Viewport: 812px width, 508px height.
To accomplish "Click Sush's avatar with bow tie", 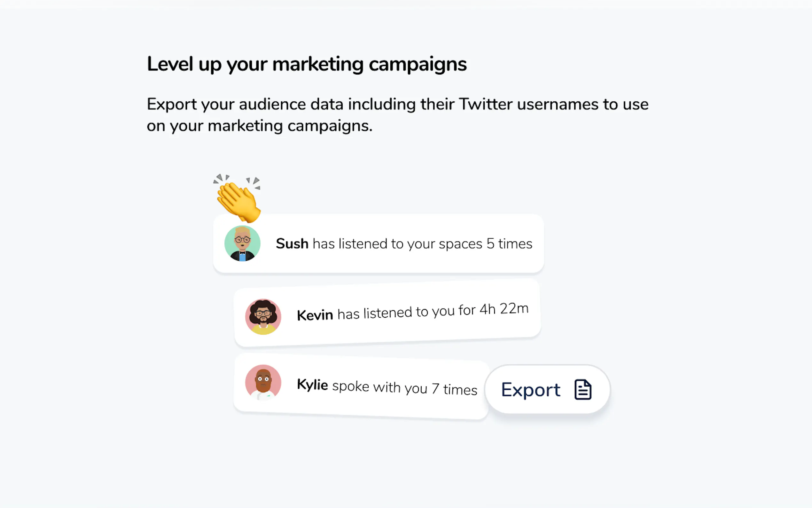I will pyautogui.click(x=242, y=243).
